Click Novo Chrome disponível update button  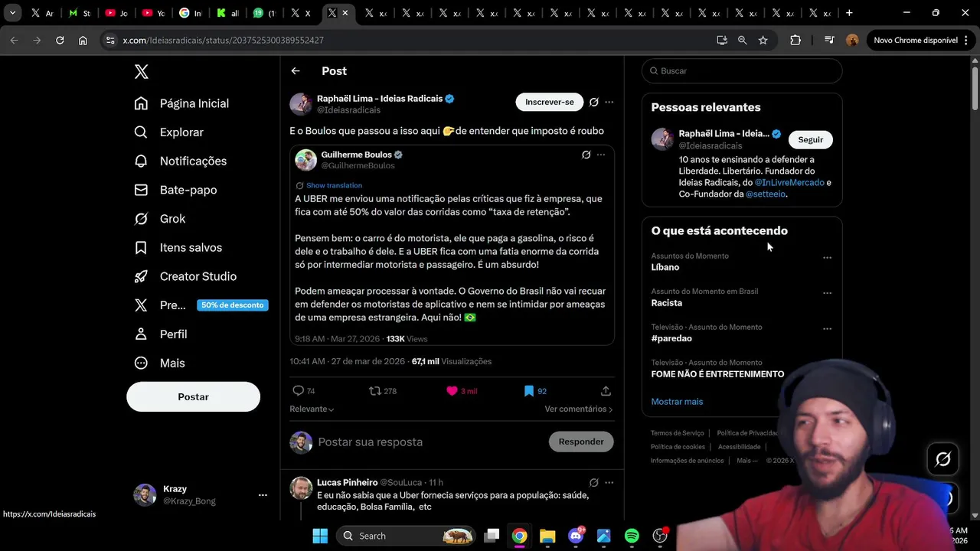(922, 40)
